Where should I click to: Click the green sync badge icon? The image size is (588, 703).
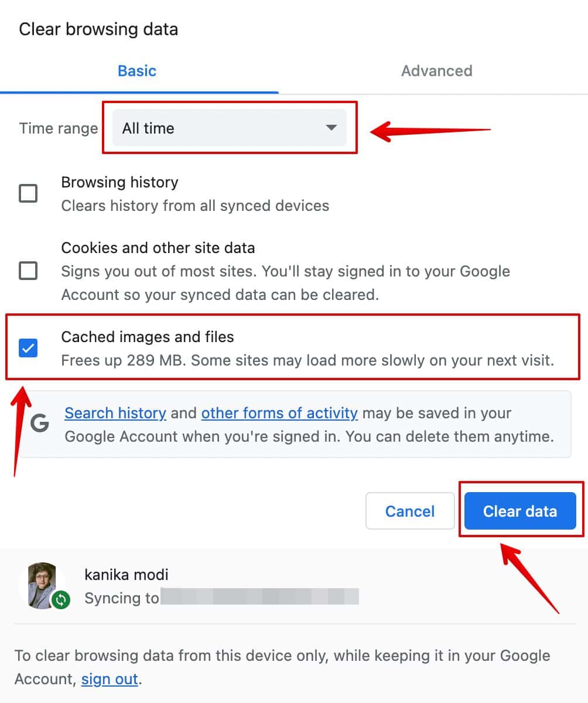60,599
